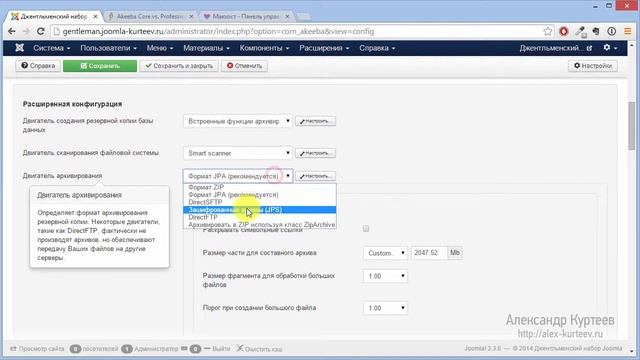Open the Материалы menu
Viewport: 640px width, 360px height.
[206, 48]
